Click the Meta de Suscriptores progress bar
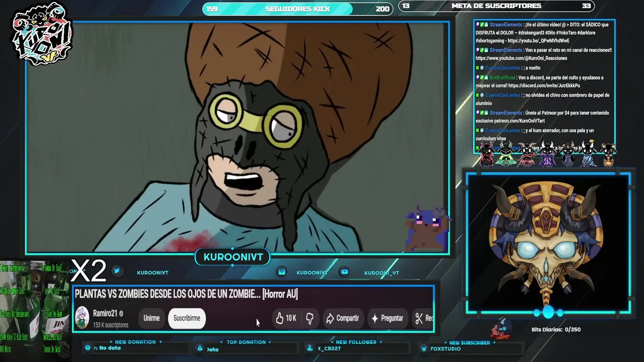644x362 pixels. (x=497, y=6)
